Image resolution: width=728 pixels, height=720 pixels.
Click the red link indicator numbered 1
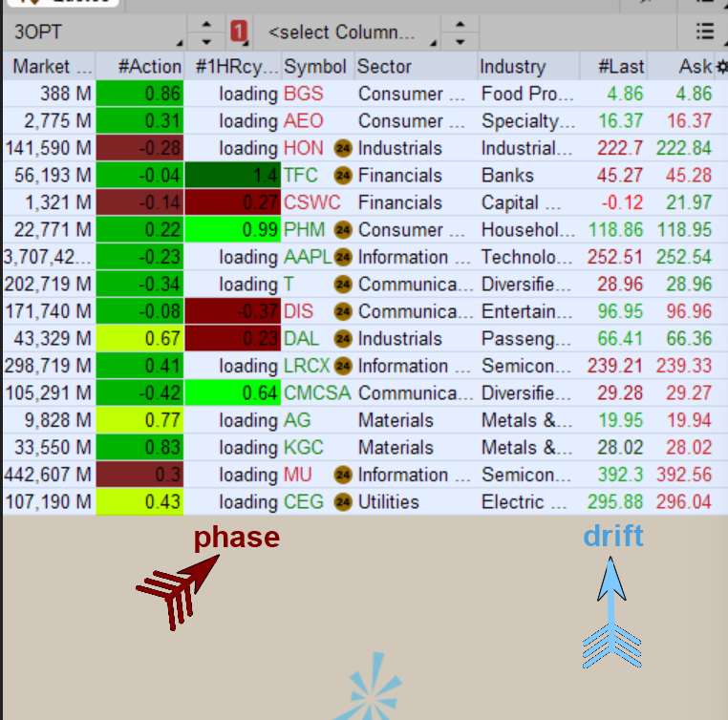(239, 32)
